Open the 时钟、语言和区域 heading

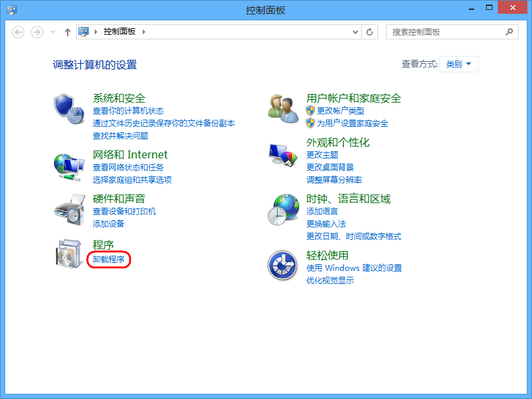[349, 199]
